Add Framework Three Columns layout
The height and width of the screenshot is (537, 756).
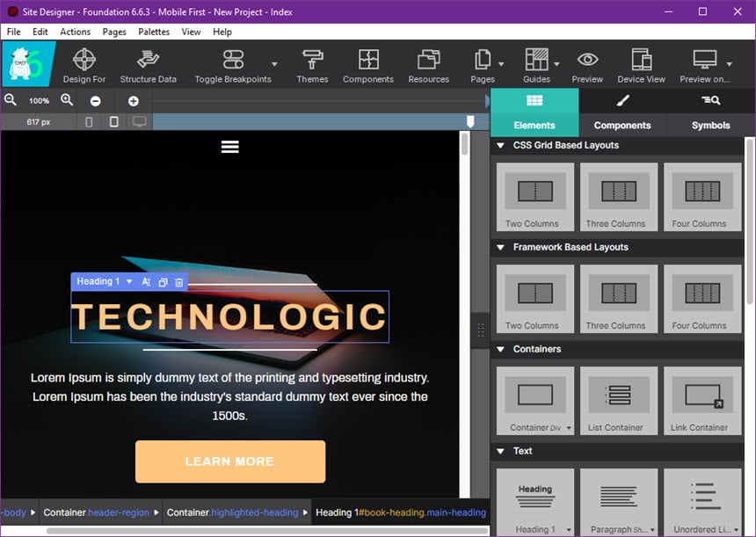pyautogui.click(x=619, y=299)
